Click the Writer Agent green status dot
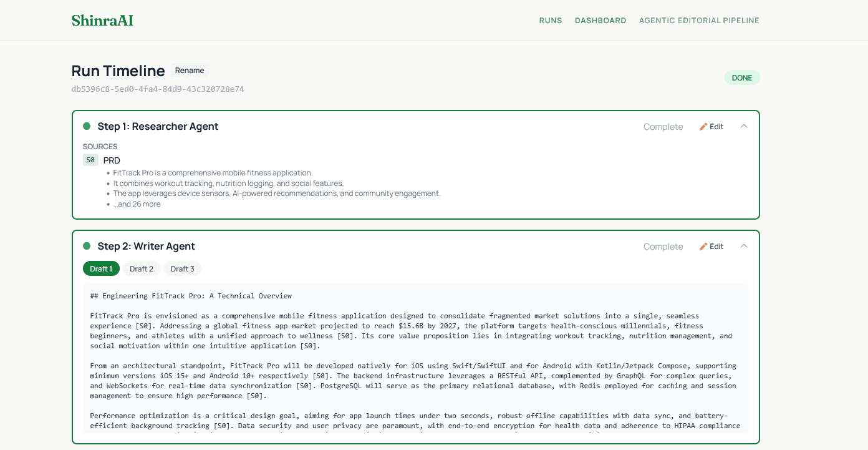Image resolution: width=868 pixels, height=450 pixels. [87, 246]
